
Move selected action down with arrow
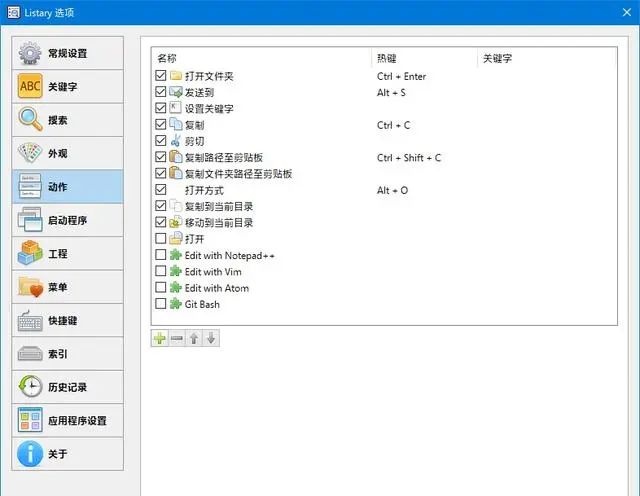(x=211, y=338)
